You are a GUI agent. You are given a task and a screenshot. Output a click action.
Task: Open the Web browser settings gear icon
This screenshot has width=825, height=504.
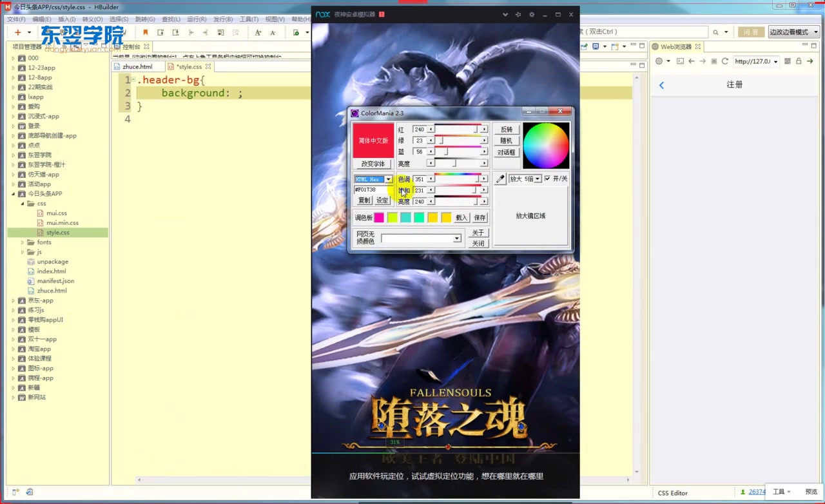point(659,61)
